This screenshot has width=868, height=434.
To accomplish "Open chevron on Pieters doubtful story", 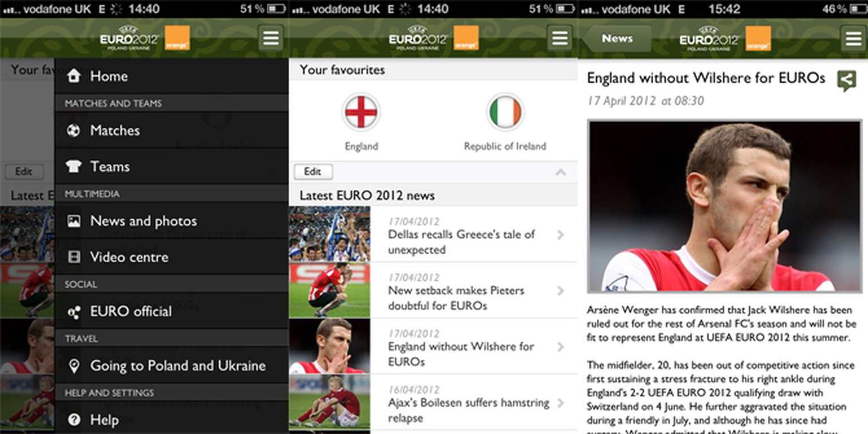I will tap(561, 290).
